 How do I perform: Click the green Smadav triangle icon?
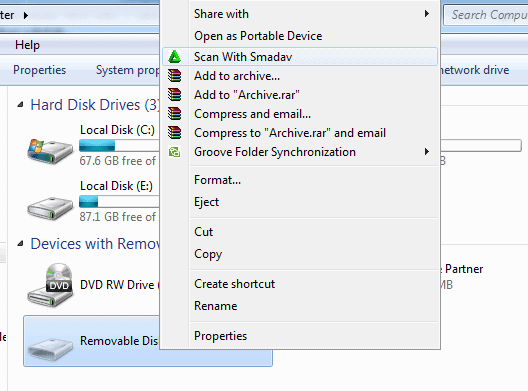[x=174, y=57]
